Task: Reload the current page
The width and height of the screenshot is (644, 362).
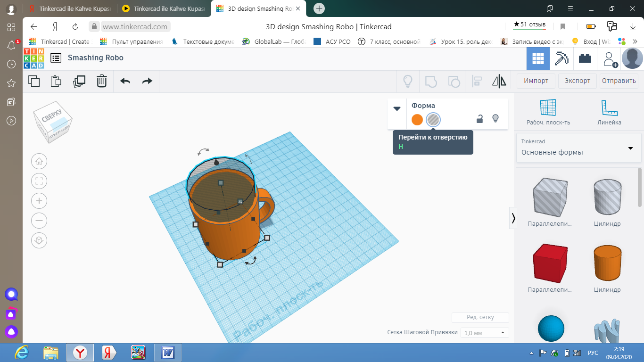Action: coord(75,26)
